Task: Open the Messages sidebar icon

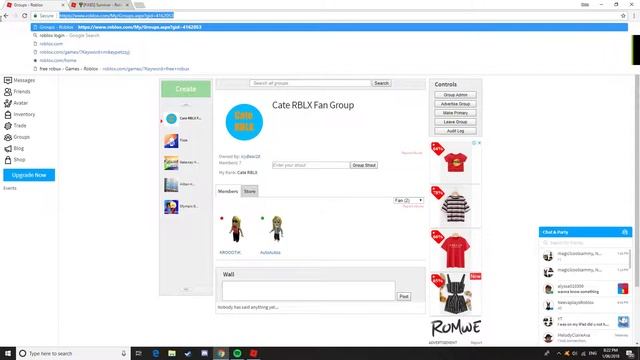Action: click(x=8, y=80)
